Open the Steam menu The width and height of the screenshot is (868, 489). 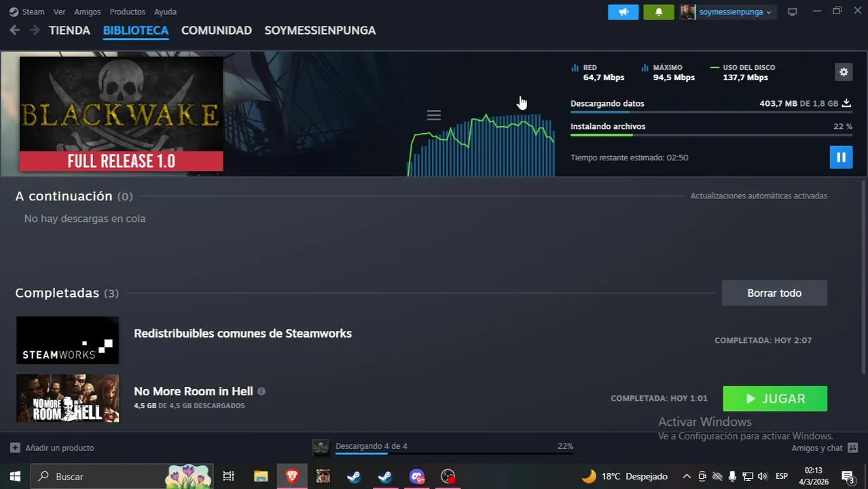tap(26, 12)
